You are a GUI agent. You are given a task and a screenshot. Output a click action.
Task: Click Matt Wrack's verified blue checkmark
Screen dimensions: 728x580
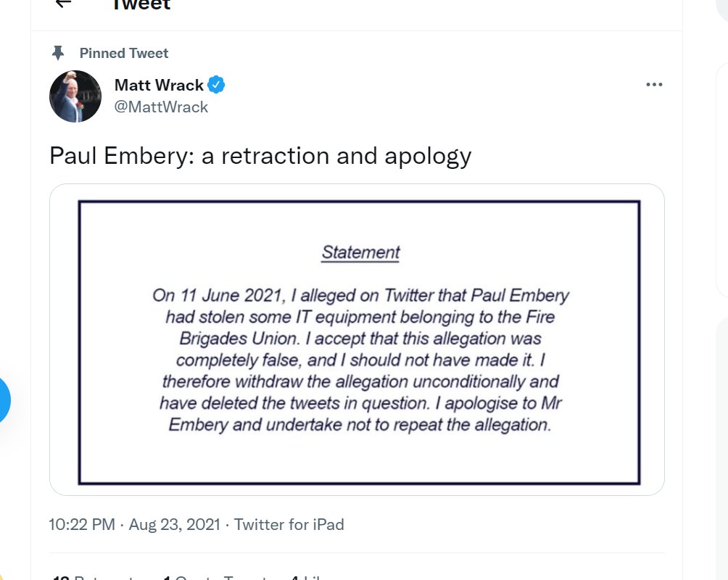216,84
